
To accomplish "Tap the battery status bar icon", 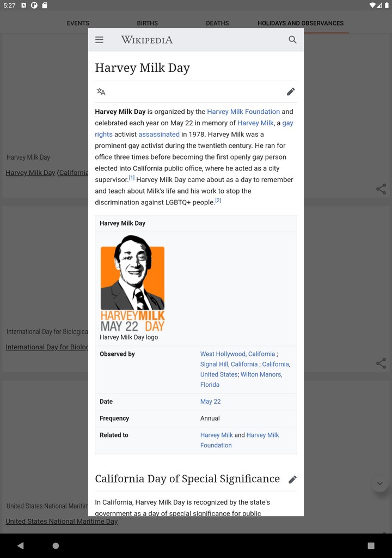I will (x=387, y=5).
